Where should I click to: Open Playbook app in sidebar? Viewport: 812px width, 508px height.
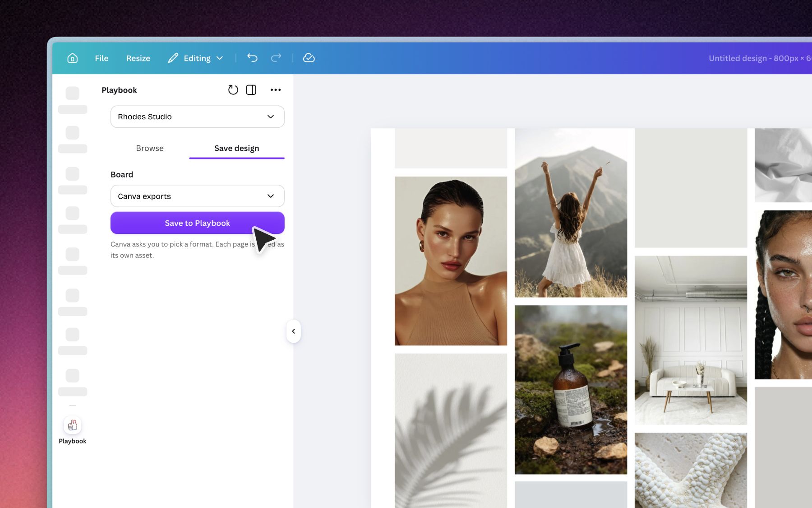pos(72,431)
